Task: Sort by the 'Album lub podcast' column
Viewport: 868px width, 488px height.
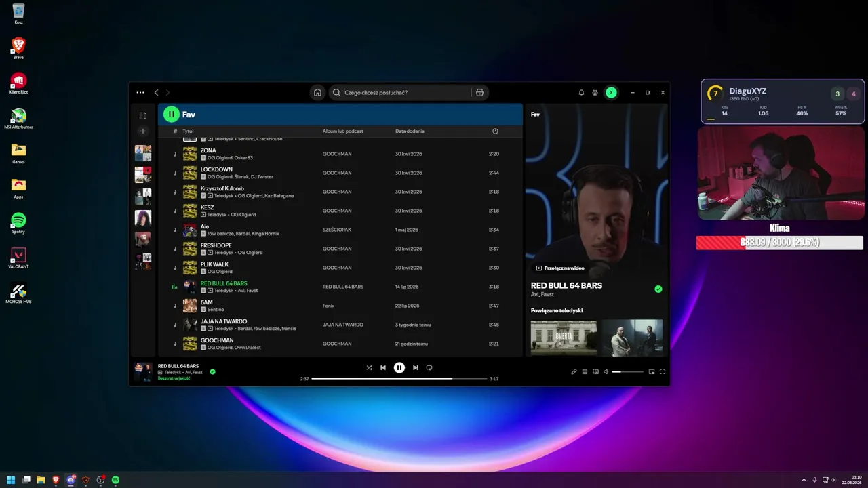Action: click(343, 131)
